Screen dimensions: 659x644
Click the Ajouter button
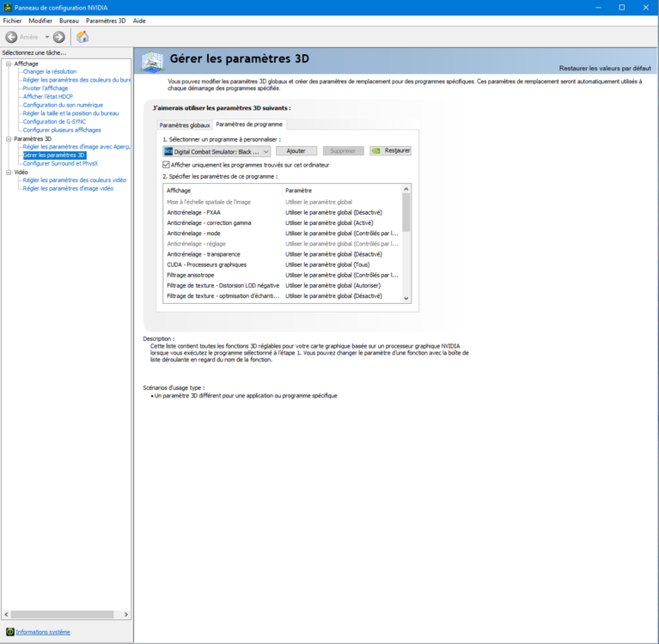296,151
